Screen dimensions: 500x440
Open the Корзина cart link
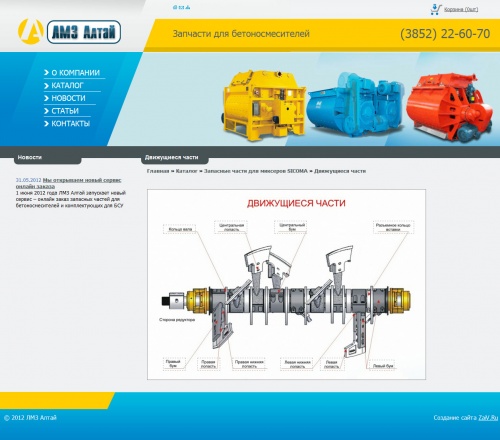461,9
